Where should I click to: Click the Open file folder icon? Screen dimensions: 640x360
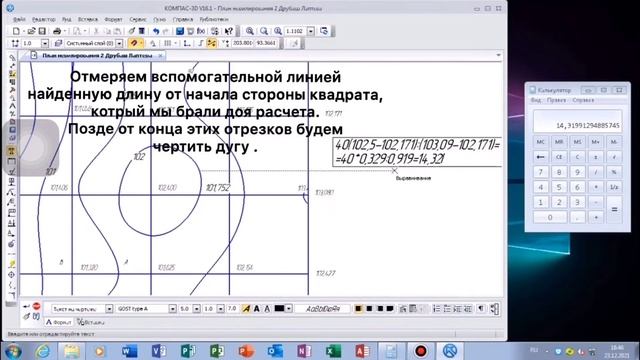31,31
